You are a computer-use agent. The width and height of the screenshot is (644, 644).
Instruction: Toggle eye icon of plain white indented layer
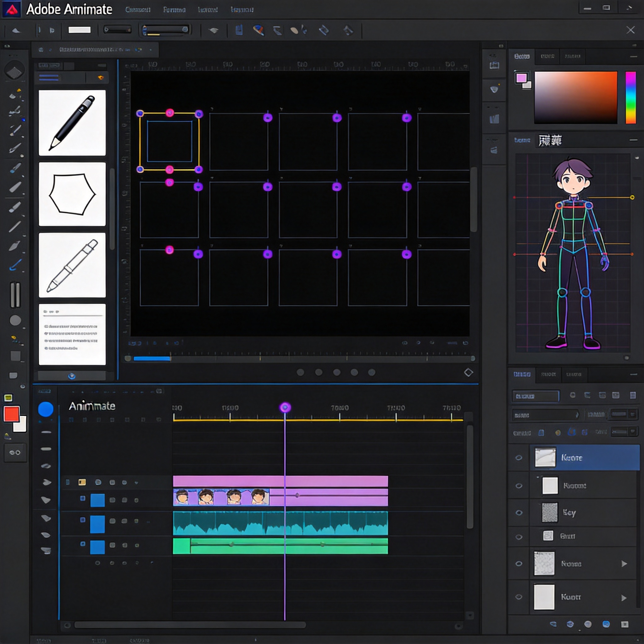point(519,486)
